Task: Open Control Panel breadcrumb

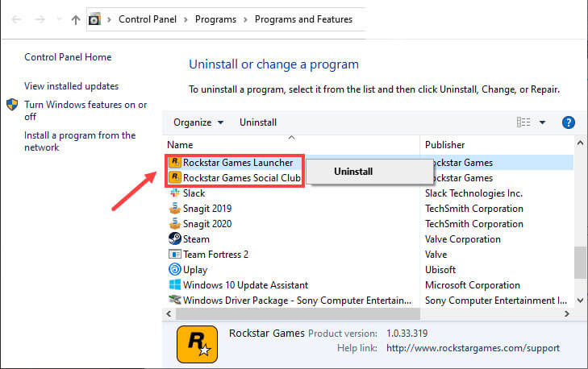Action: pos(148,19)
